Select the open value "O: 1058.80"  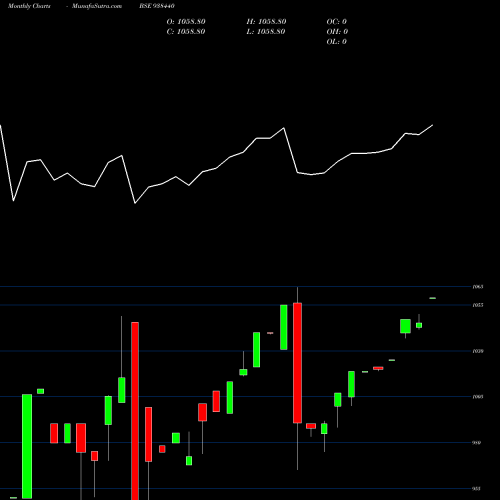[x=186, y=22]
